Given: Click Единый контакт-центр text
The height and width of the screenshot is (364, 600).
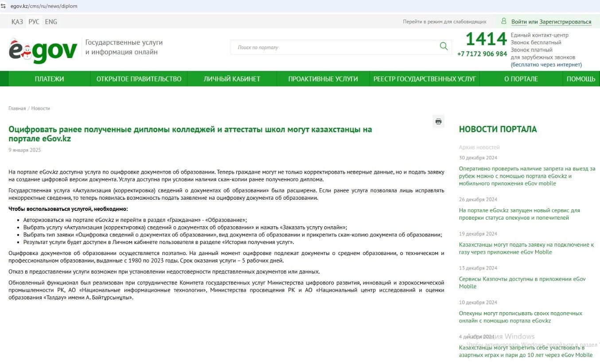Looking at the screenshot, I should coord(539,35).
